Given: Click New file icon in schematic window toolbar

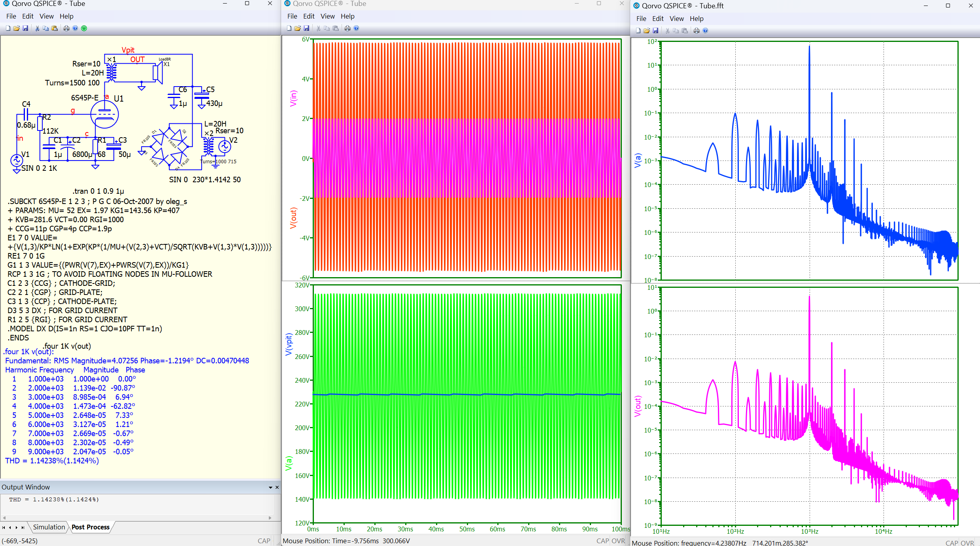Looking at the screenshot, I should click(8, 28).
